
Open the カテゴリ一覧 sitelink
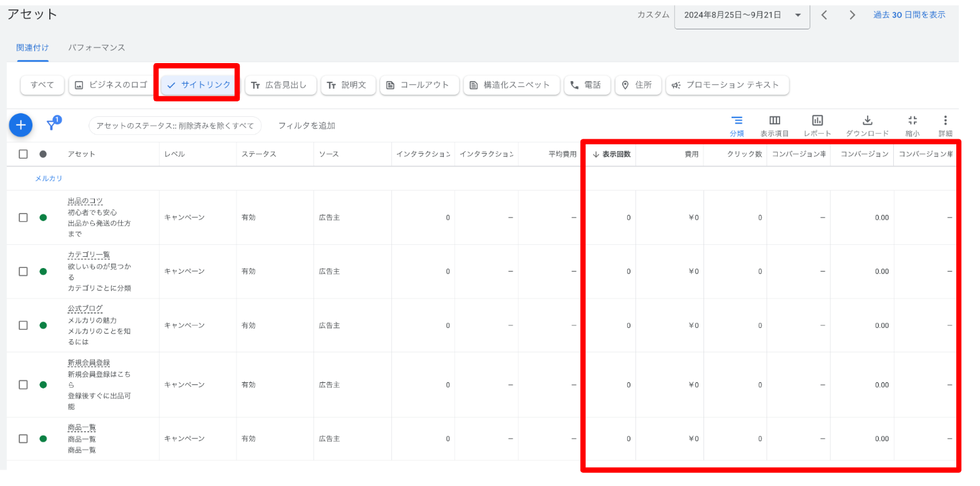[89, 255]
